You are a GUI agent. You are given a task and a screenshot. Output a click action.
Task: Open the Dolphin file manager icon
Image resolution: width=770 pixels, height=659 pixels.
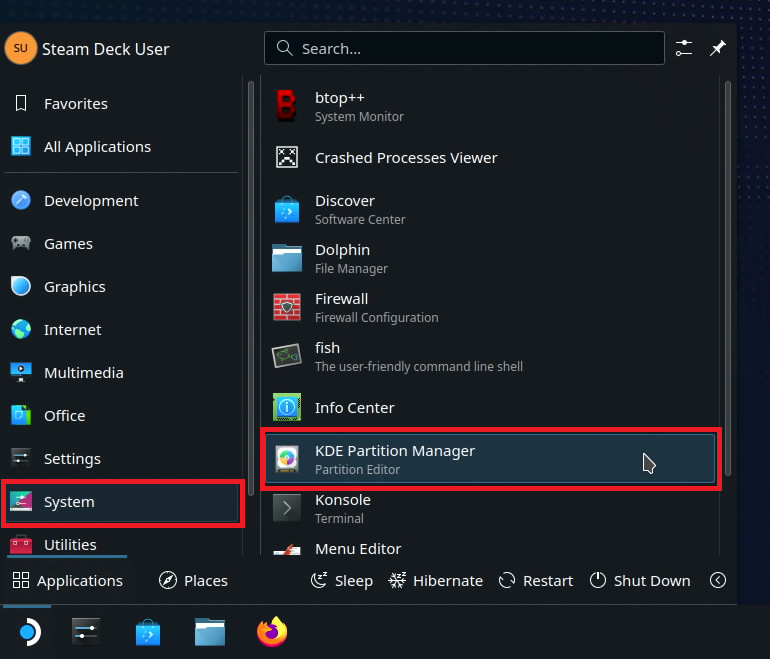pos(287,258)
